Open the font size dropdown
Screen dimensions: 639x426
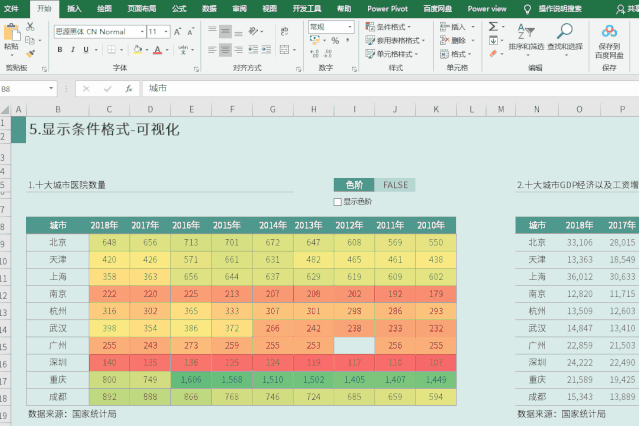[166, 31]
